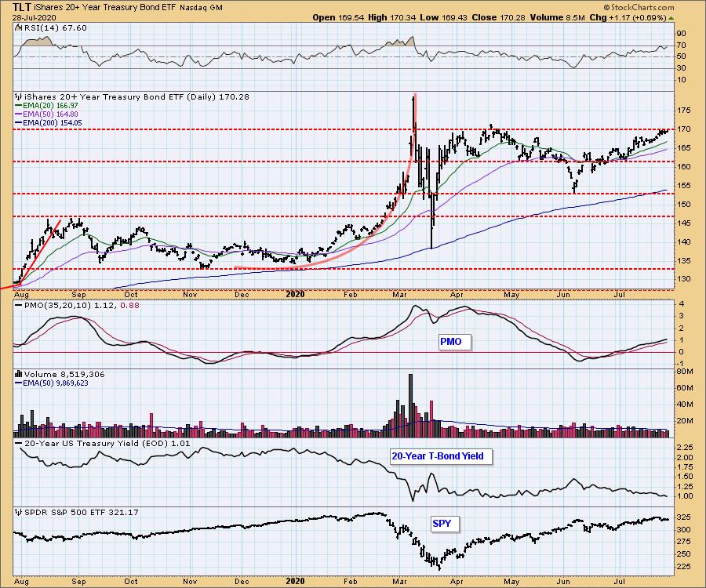Click the 175 price axis label
Screen dimensions: 706x588
click(684, 111)
